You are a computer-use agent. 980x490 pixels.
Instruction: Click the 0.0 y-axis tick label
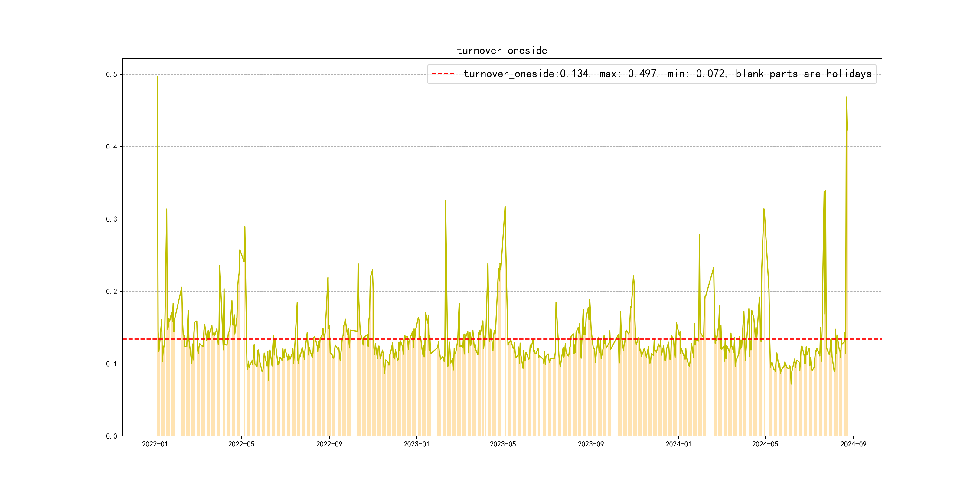coord(112,436)
